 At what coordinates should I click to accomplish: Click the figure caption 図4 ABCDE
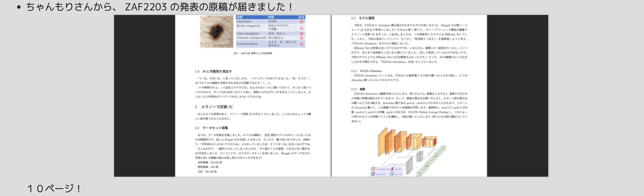click(253, 53)
